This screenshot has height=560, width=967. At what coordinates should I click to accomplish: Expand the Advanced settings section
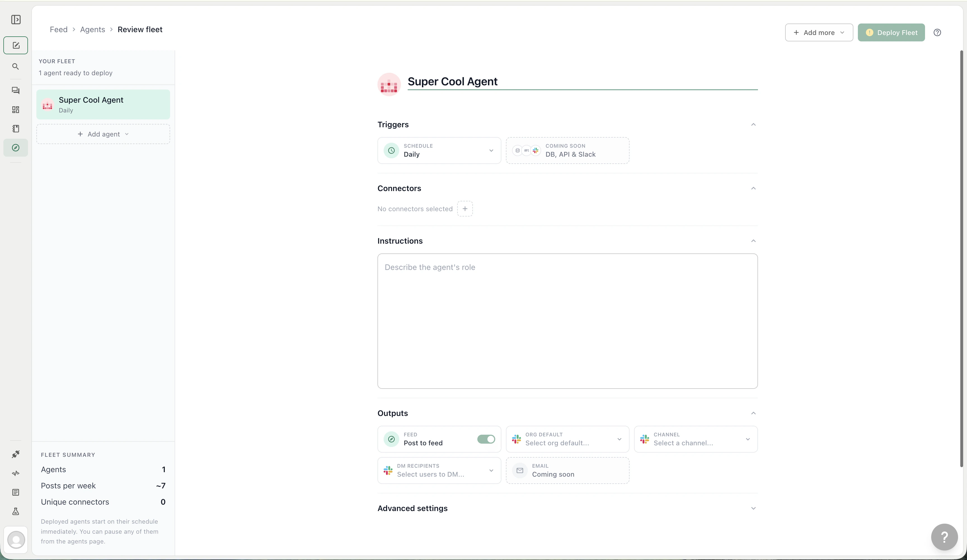tap(753, 508)
